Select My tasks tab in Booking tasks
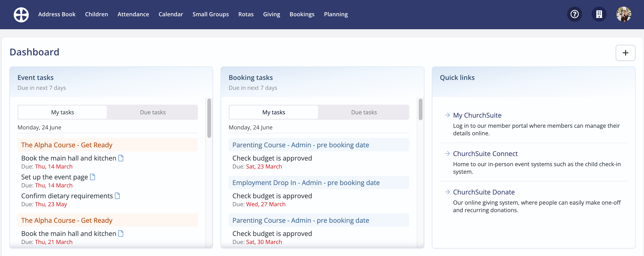644x256 pixels. tap(273, 112)
